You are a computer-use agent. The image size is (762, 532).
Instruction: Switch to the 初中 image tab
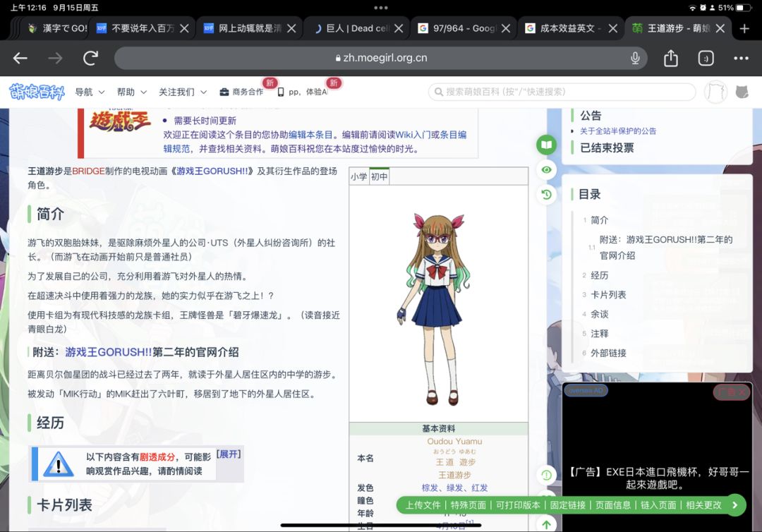click(379, 176)
